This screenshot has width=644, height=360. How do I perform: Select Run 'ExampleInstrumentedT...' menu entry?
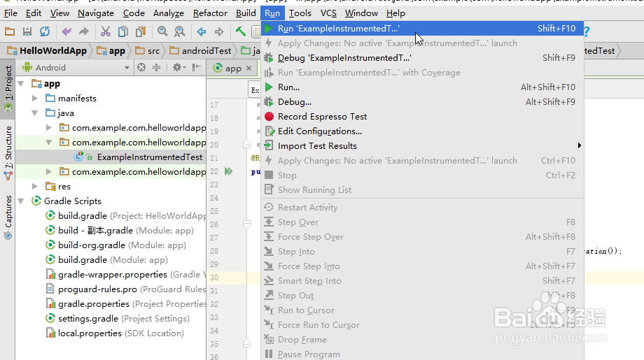pyautogui.click(x=422, y=28)
